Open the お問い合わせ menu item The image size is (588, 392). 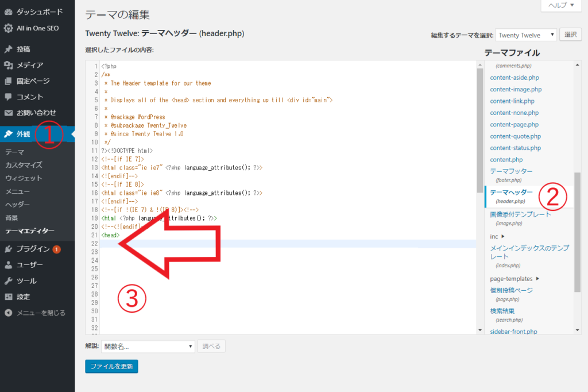click(37, 113)
